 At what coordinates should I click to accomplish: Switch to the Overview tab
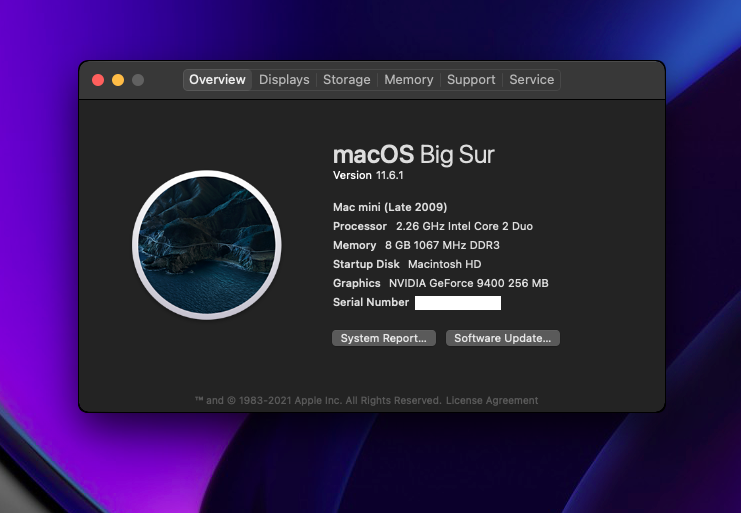[x=217, y=80]
